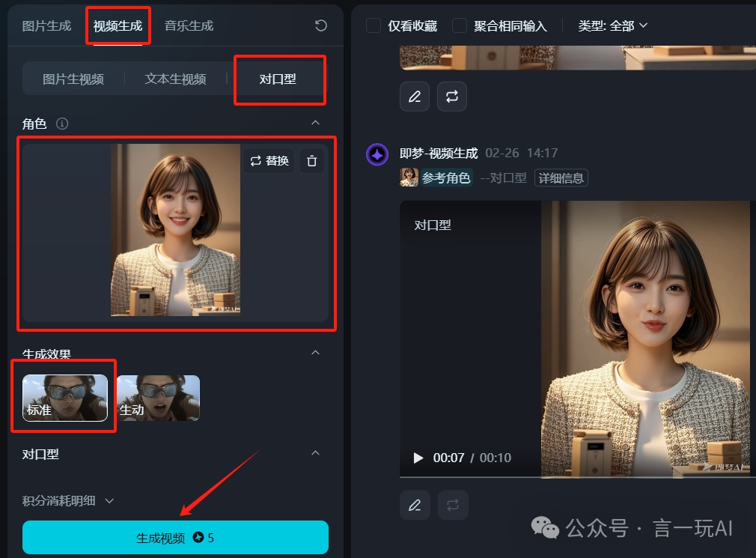Play the generated lip-sync video
This screenshot has height=558, width=756.
point(418,458)
